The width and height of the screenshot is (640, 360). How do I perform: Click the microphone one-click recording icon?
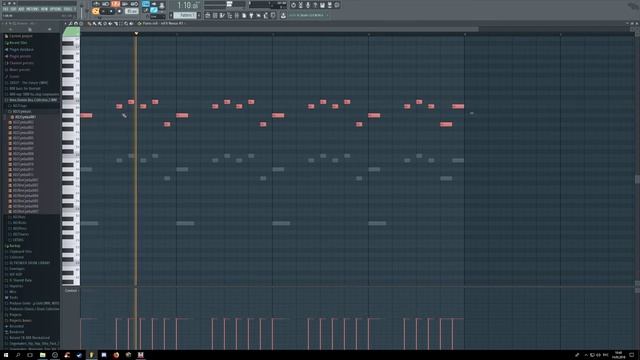308,5
